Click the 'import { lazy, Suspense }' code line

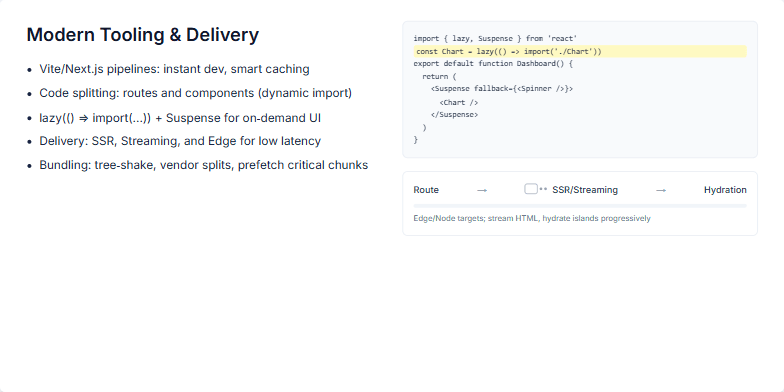point(495,38)
